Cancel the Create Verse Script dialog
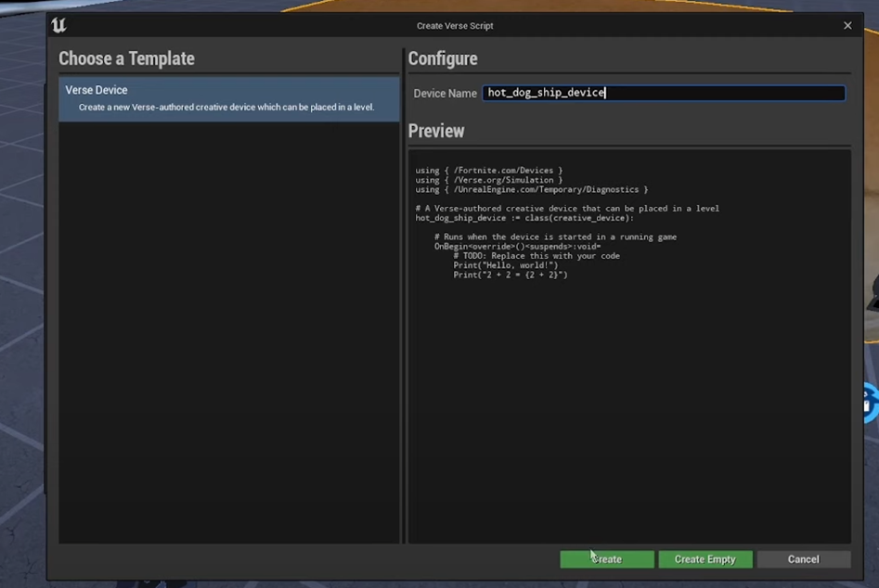The height and width of the screenshot is (588, 879). [803, 559]
